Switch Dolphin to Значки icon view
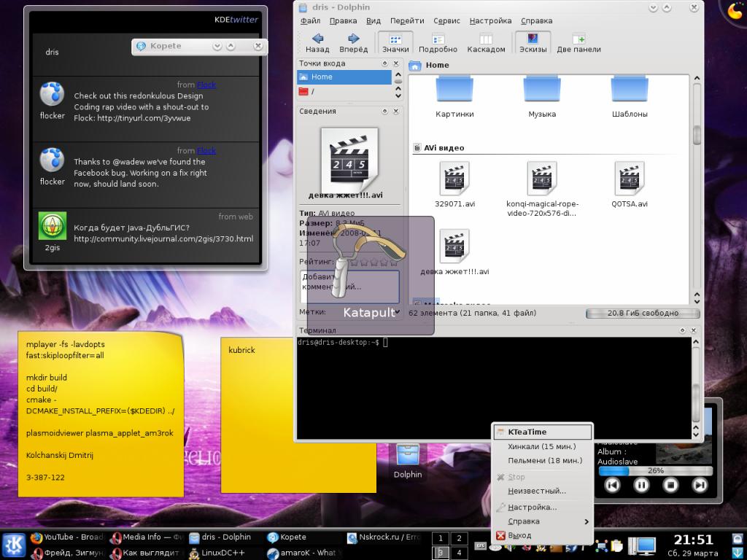Viewport: 747px width, 560px height. point(395,43)
